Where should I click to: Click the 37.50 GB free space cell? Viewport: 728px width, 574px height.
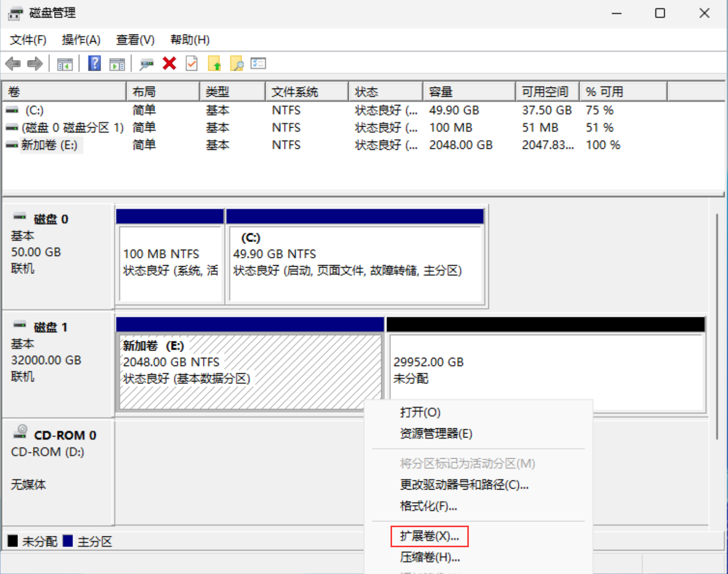[x=547, y=110]
